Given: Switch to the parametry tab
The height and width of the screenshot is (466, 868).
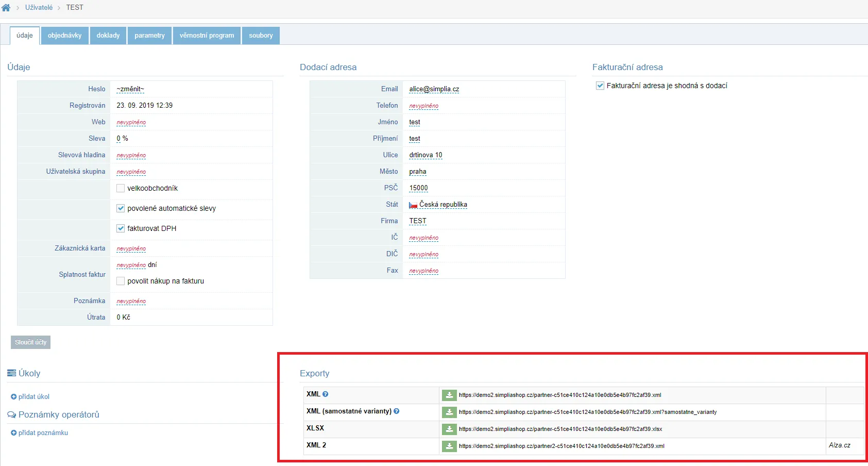Looking at the screenshot, I should pos(150,36).
